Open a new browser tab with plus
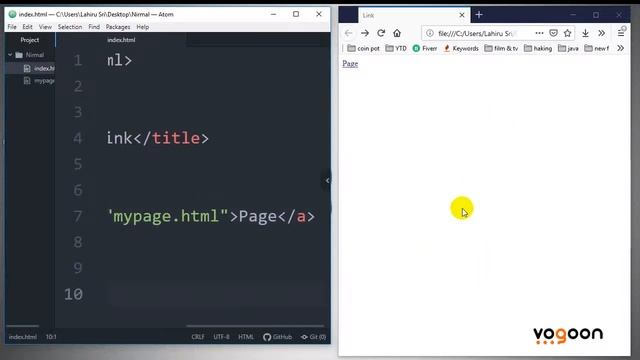Image resolution: width=640 pixels, height=360 pixels. point(479,15)
